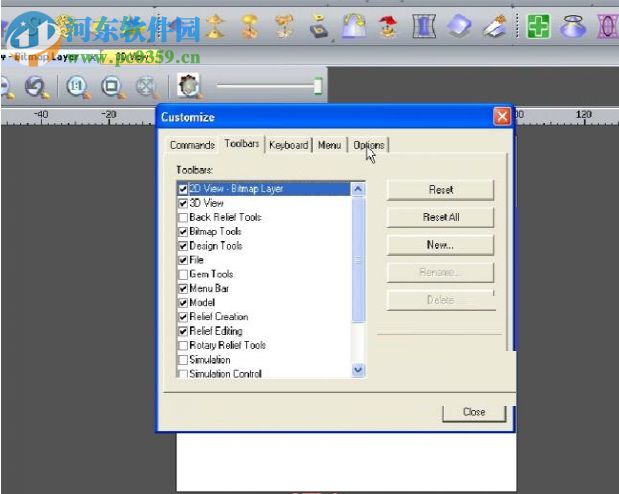Select the Toolbars tab
This screenshot has height=494, width=619.
click(x=242, y=144)
